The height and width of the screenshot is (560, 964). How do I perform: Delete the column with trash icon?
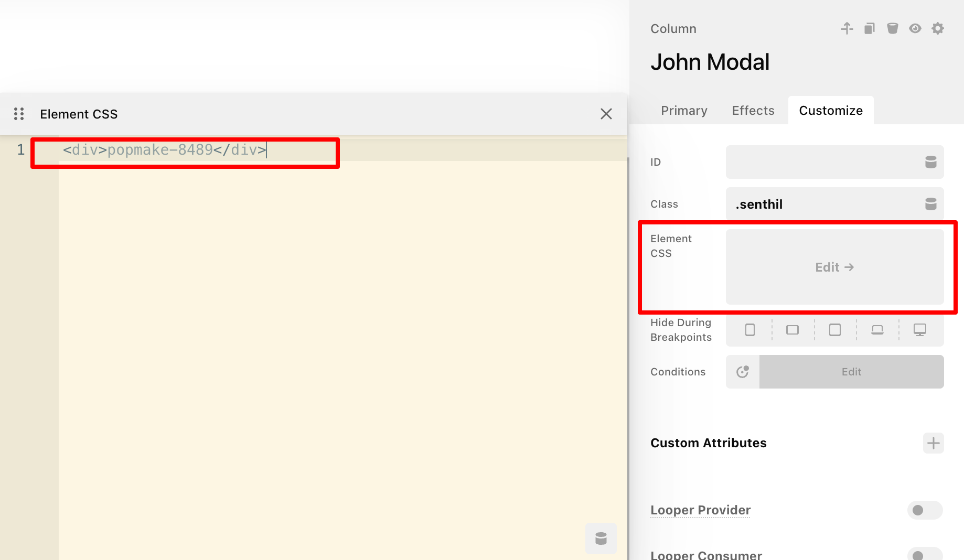pyautogui.click(x=892, y=28)
